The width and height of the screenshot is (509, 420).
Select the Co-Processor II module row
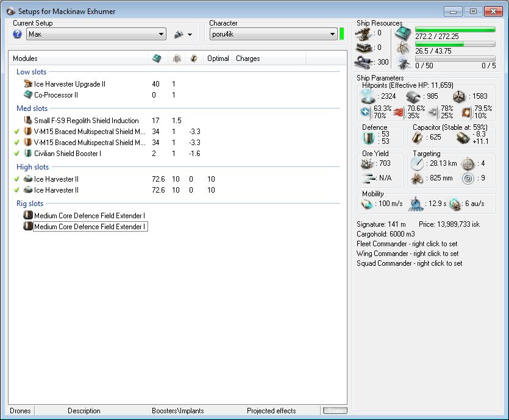[x=56, y=95]
